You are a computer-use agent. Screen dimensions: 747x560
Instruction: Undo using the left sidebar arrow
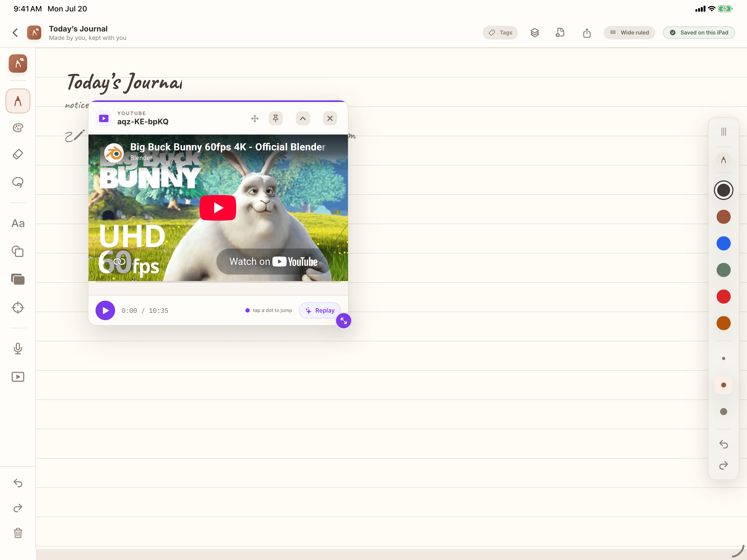click(18, 483)
